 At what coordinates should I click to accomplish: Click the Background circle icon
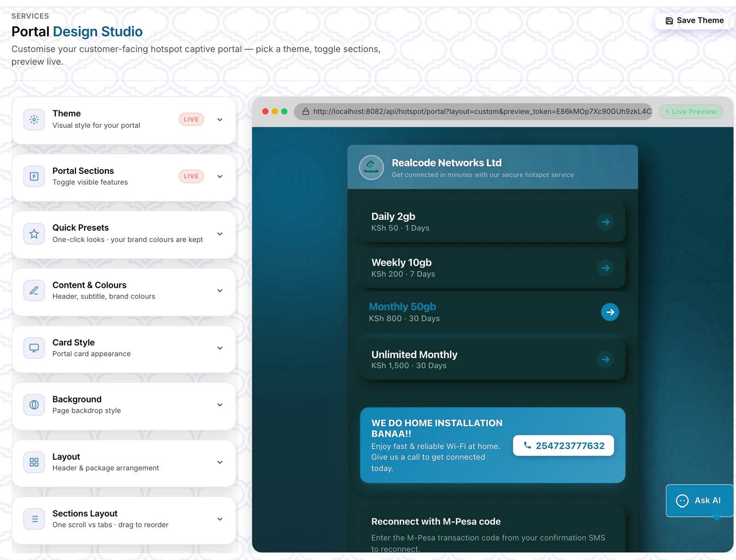(x=34, y=405)
